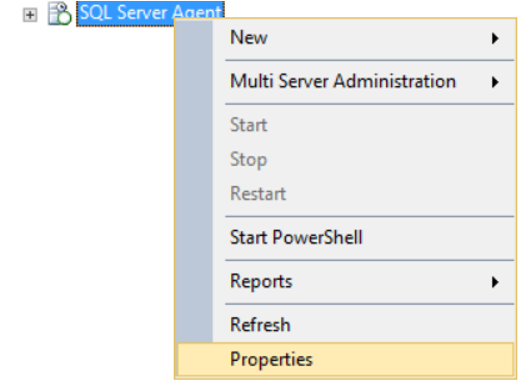The width and height of the screenshot is (526, 390).
Task: Click the SQL Server Agent node icon
Action: tap(59, 13)
